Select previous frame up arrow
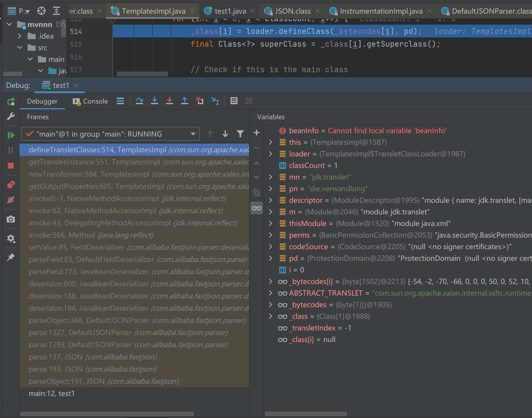The height and width of the screenshot is (418, 532). [210, 134]
